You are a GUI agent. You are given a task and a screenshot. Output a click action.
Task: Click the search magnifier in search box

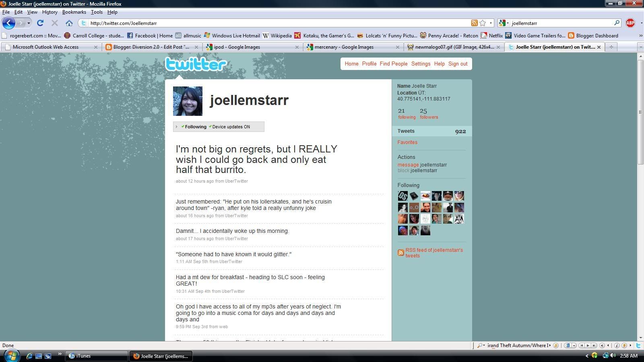click(x=616, y=23)
